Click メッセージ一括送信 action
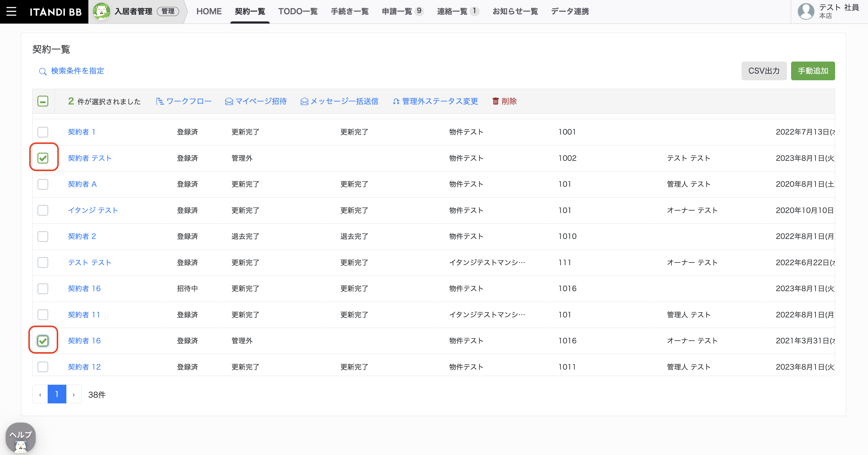 (339, 101)
